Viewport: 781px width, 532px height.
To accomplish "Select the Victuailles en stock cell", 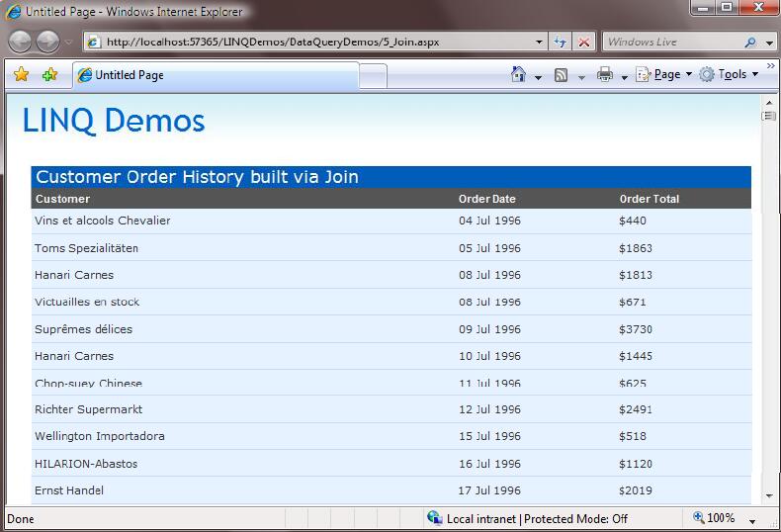I will coord(87,302).
